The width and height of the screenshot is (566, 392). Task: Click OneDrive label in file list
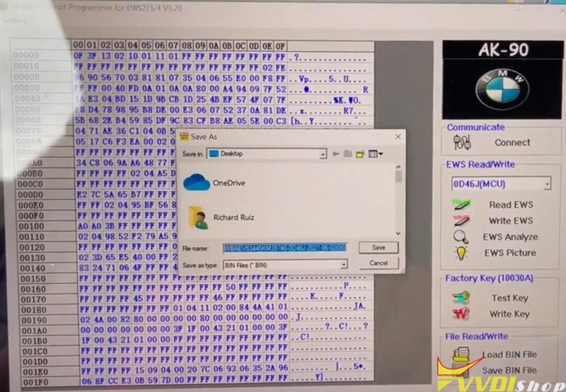pyautogui.click(x=229, y=183)
